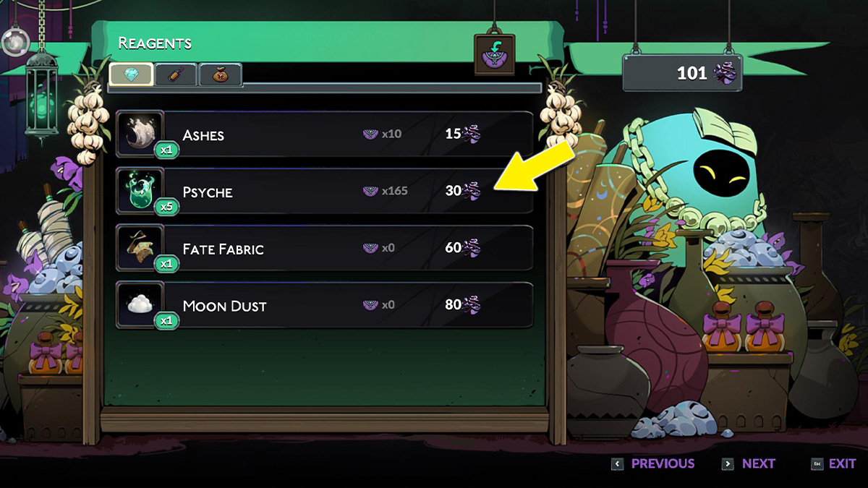Select the Moon Dust 80 bones price
868x488 pixels.
point(463,305)
